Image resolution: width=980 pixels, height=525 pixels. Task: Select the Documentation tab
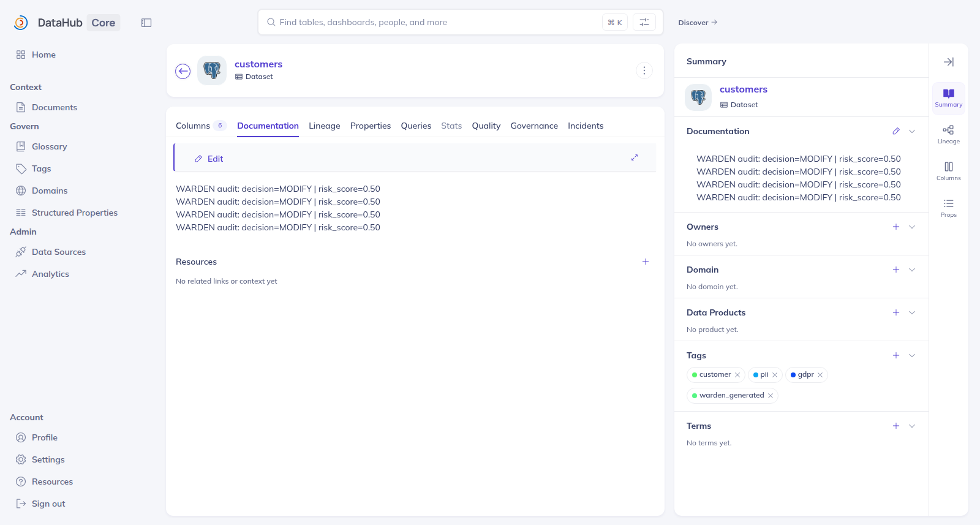click(268, 126)
